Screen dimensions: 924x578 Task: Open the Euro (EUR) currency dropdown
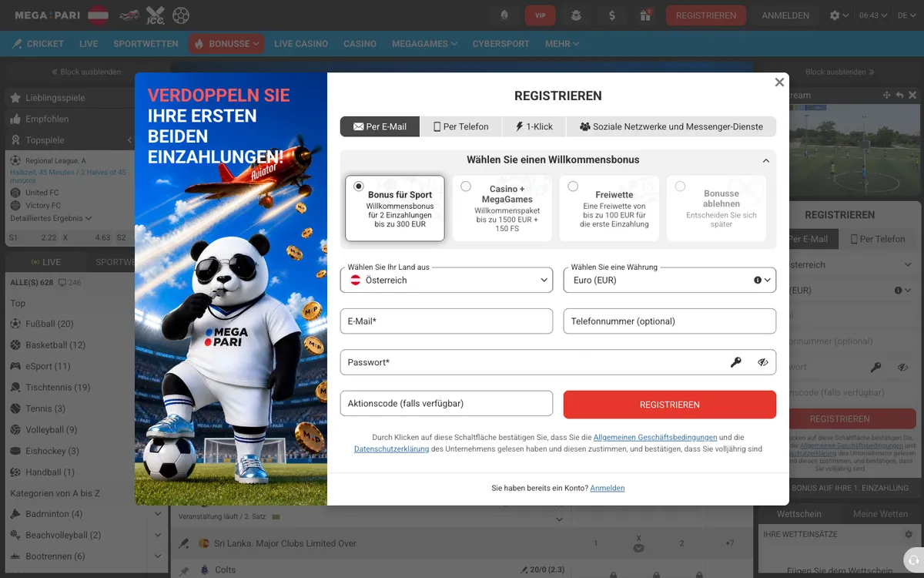click(670, 281)
